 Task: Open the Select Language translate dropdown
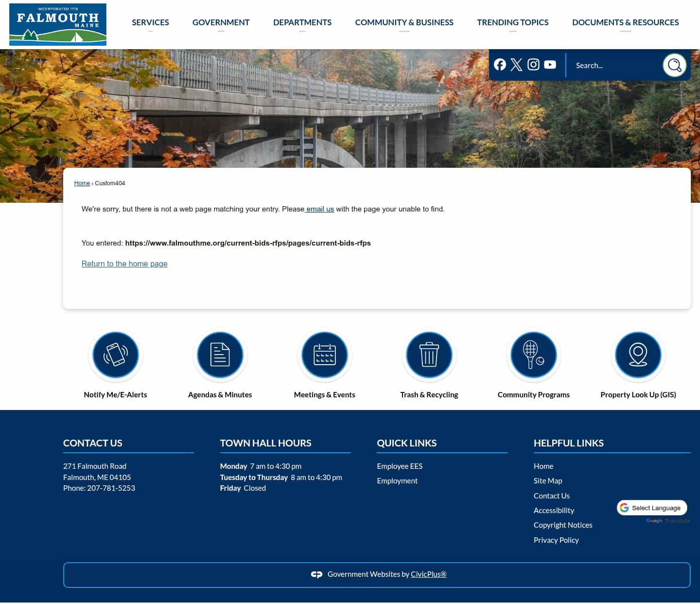point(652,508)
